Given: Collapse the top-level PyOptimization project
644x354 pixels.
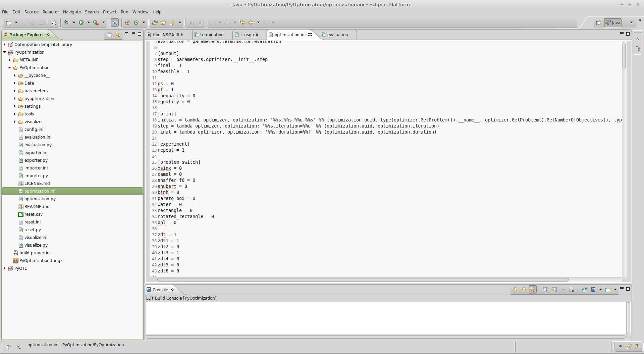Looking at the screenshot, I should pyautogui.click(x=4, y=52).
